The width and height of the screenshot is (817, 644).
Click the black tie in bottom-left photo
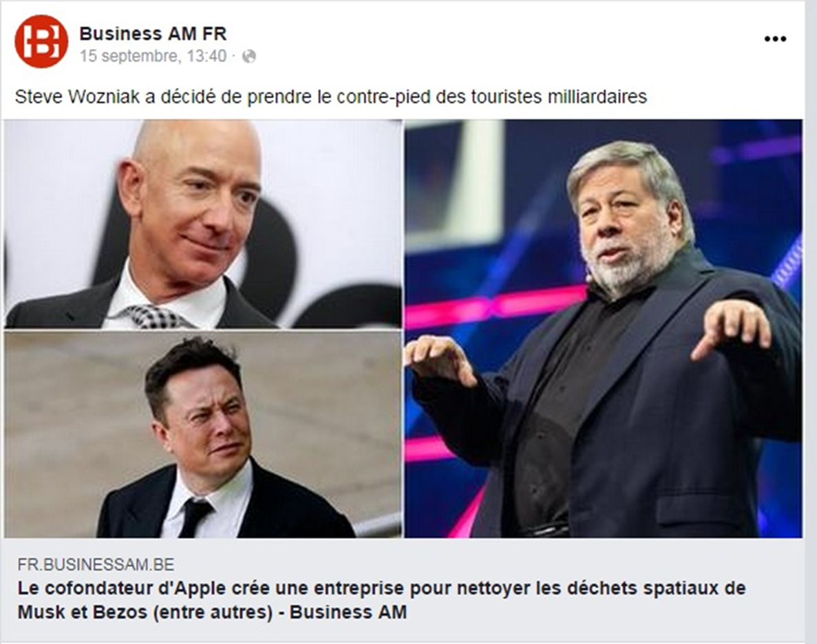point(193,517)
